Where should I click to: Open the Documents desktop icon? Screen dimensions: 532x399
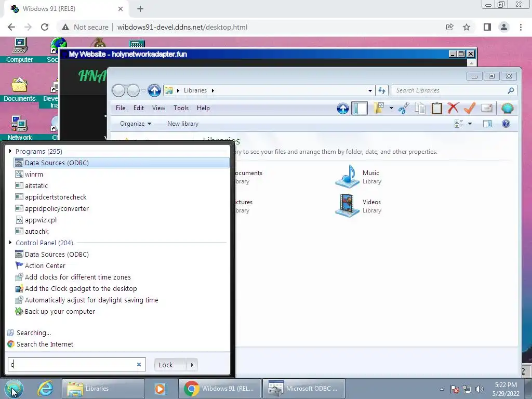[x=20, y=89]
